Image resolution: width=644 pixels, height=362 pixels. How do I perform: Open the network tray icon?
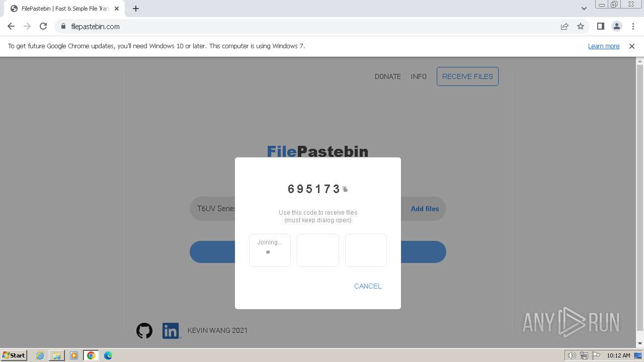584,355
